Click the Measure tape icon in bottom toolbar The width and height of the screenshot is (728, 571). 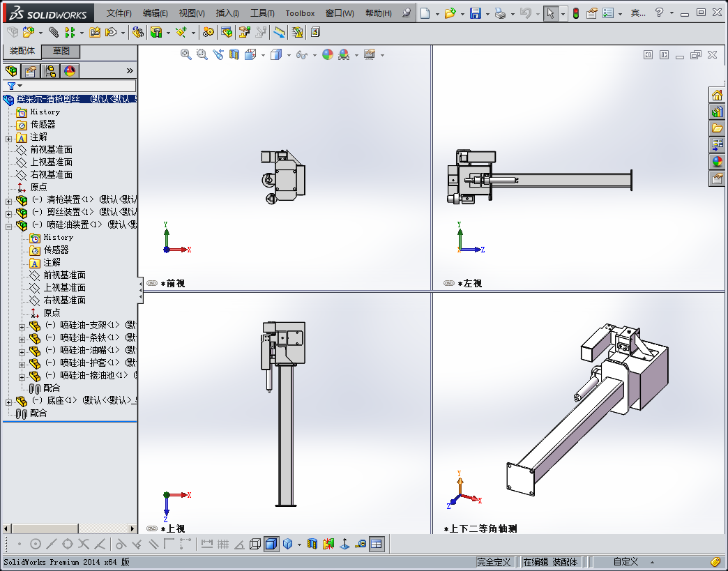(x=361, y=544)
